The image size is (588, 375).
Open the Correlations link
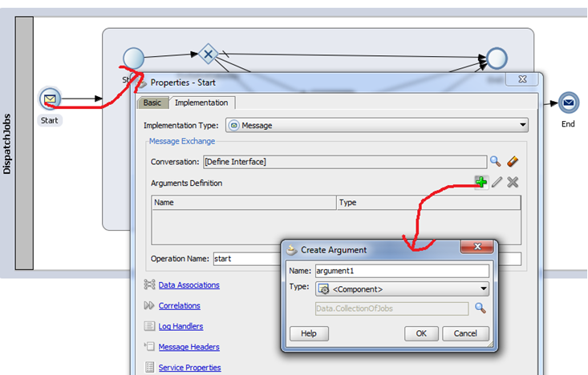click(179, 306)
